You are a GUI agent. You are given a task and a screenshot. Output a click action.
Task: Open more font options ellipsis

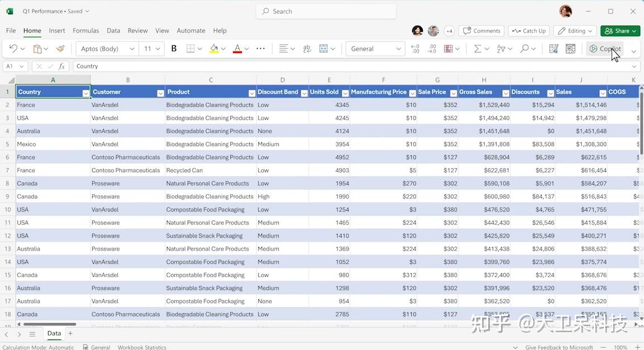(260, 49)
